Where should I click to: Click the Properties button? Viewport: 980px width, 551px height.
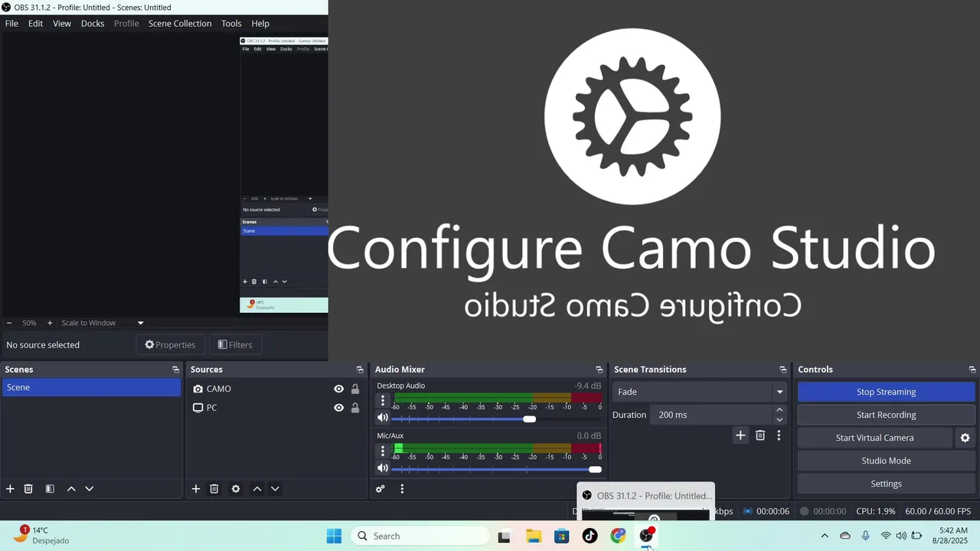point(170,345)
